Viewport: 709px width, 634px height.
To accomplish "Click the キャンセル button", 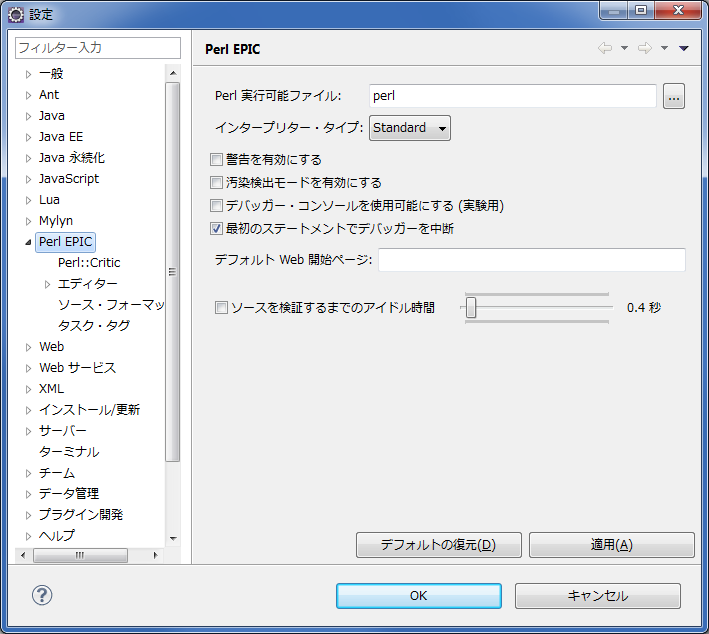I will pos(598,596).
